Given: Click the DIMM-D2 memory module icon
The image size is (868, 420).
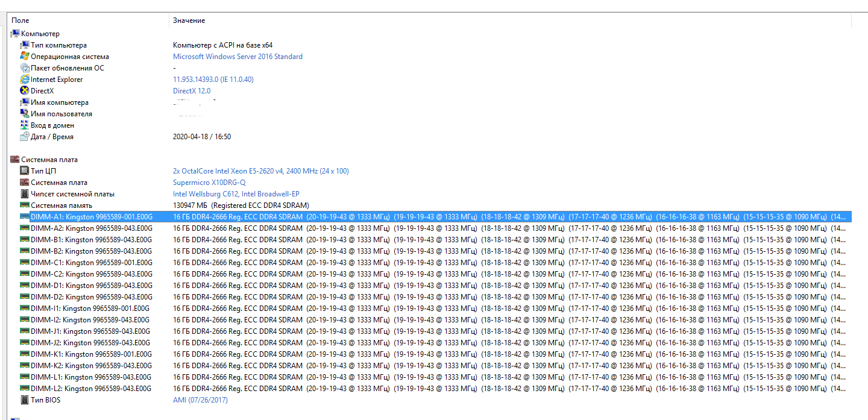Looking at the screenshot, I should (x=25, y=297).
